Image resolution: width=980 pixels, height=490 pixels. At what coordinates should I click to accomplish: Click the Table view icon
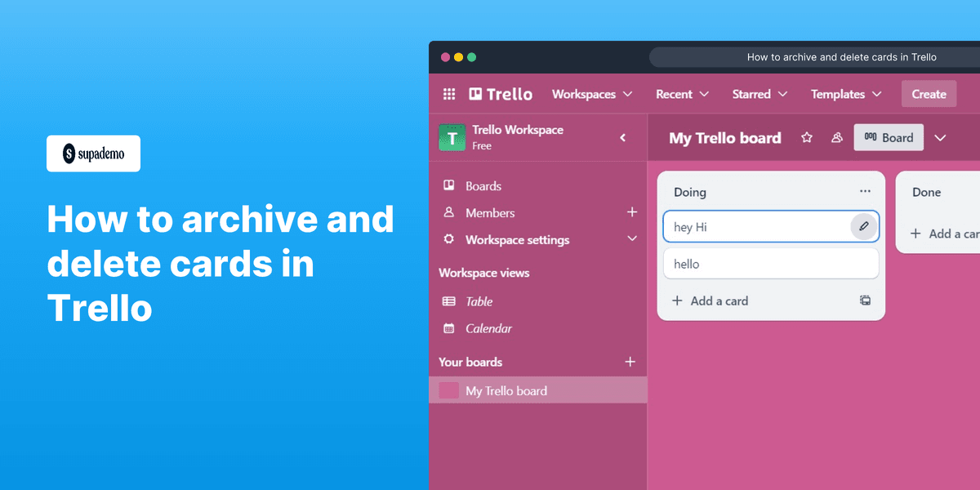pyautogui.click(x=448, y=301)
